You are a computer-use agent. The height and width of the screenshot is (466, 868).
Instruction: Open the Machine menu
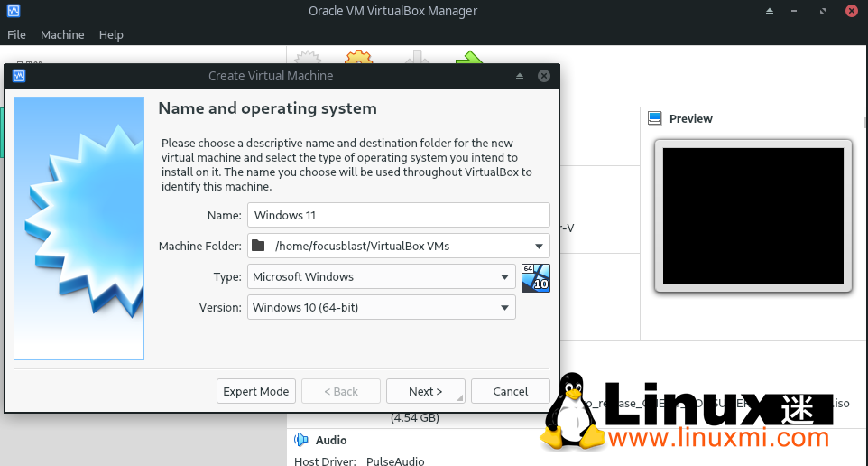[62, 34]
